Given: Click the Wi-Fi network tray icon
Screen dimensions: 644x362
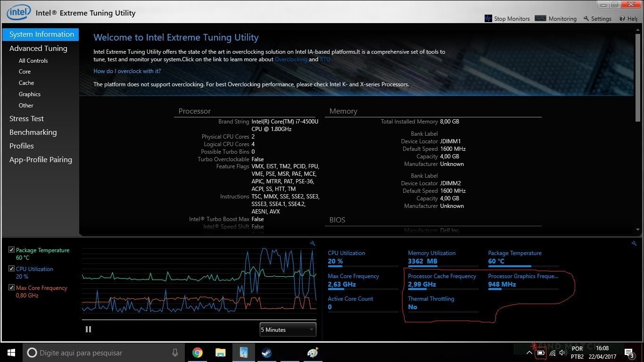Looking at the screenshot, I should pos(553,353).
